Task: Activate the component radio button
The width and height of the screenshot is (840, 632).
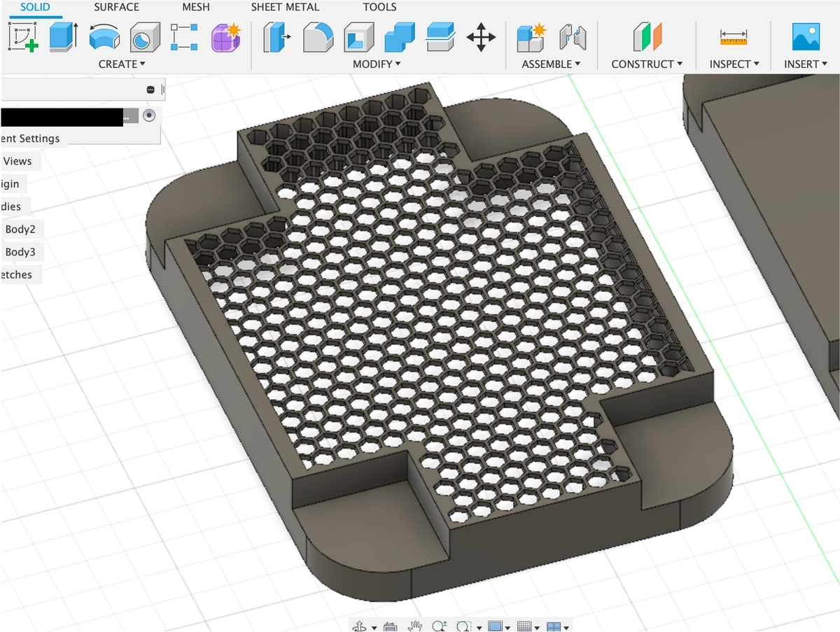Action: point(148,115)
